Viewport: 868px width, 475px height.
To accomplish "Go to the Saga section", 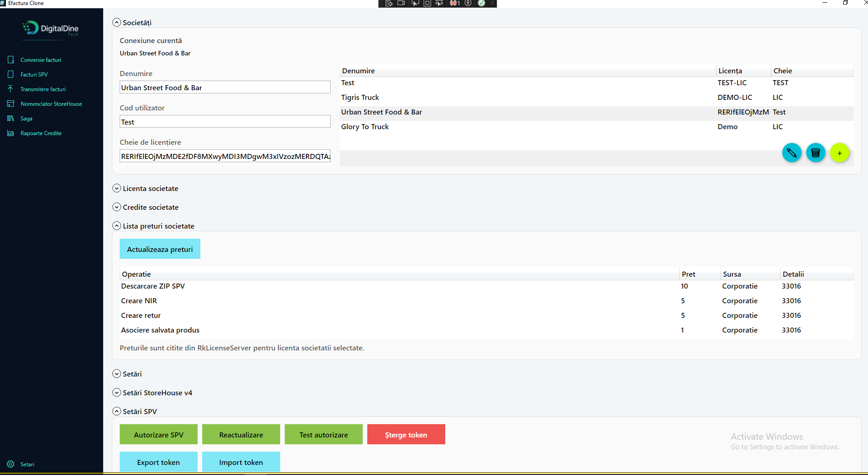I will click(x=26, y=119).
